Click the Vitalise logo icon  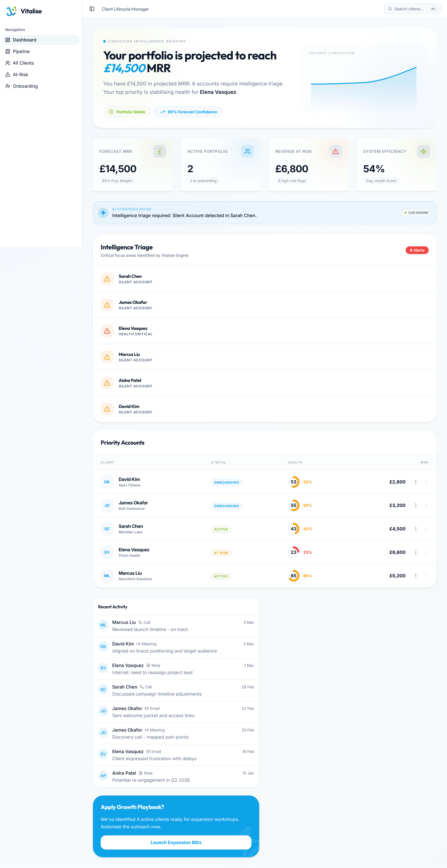coord(11,11)
